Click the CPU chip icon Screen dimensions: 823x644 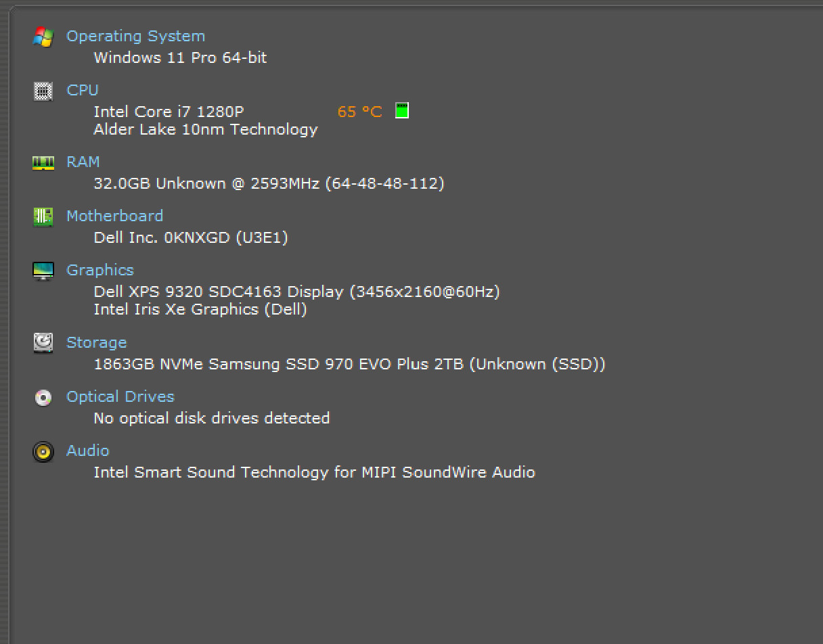pos(43,91)
